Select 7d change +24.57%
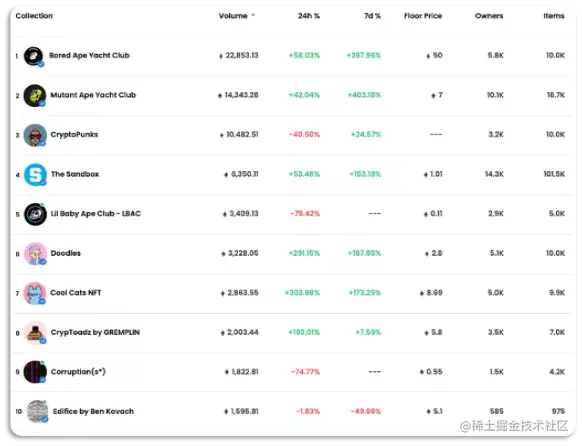 [366, 134]
